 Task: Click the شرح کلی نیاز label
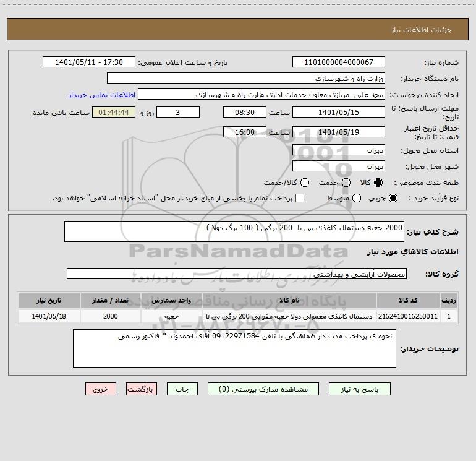433,232
